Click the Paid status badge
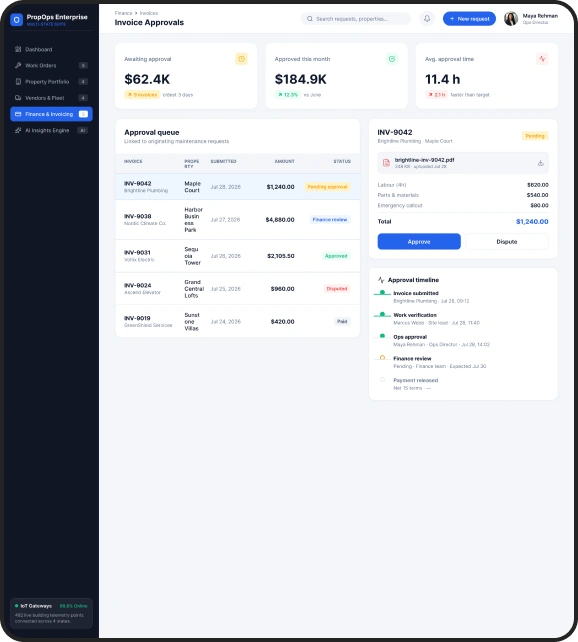The width and height of the screenshot is (578, 642). pos(342,321)
